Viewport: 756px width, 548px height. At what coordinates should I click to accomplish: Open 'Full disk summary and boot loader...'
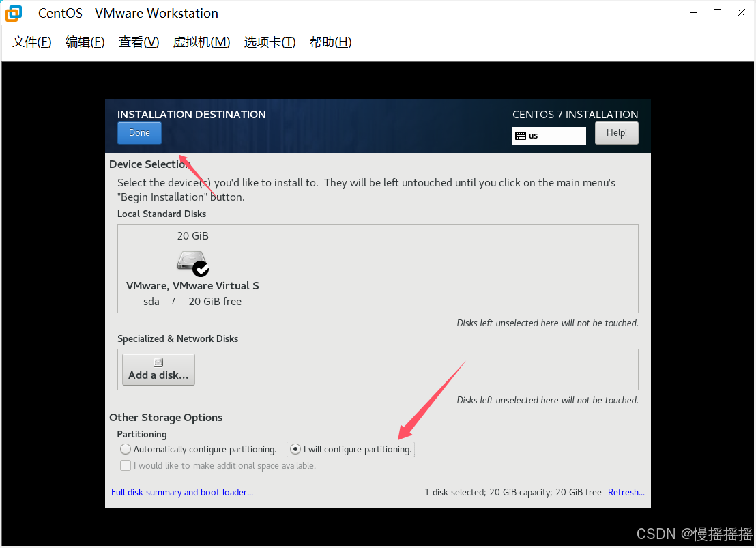pyautogui.click(x=181, y=492)
